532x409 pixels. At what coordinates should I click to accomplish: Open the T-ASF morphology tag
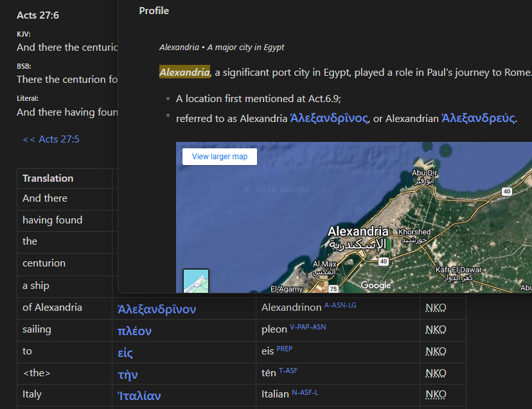coord(288,370)
